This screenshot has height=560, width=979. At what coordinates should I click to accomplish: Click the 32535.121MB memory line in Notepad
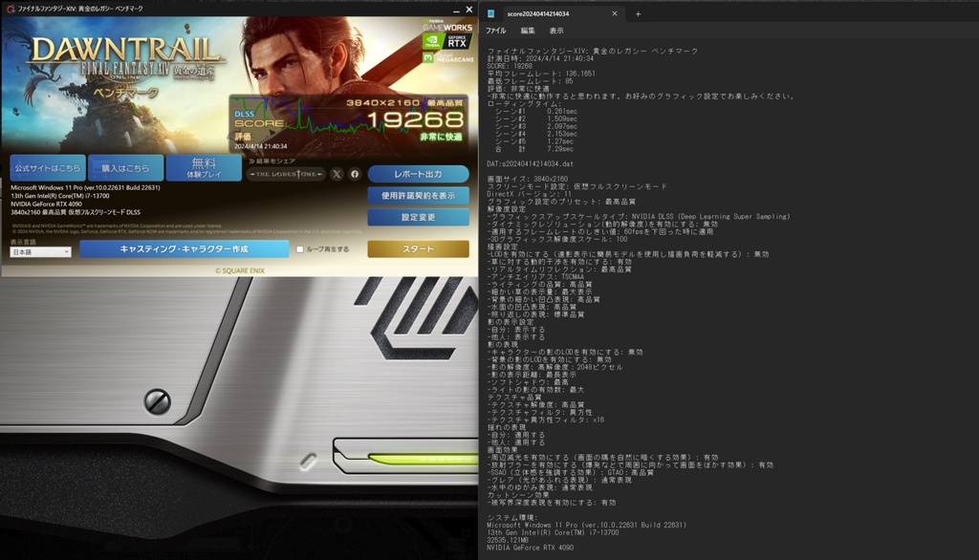point(508,540)
